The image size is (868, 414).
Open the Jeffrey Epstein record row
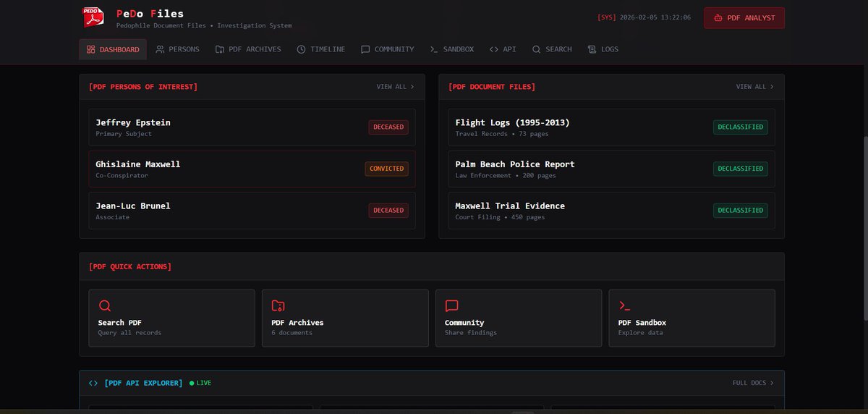click(252, 127)
